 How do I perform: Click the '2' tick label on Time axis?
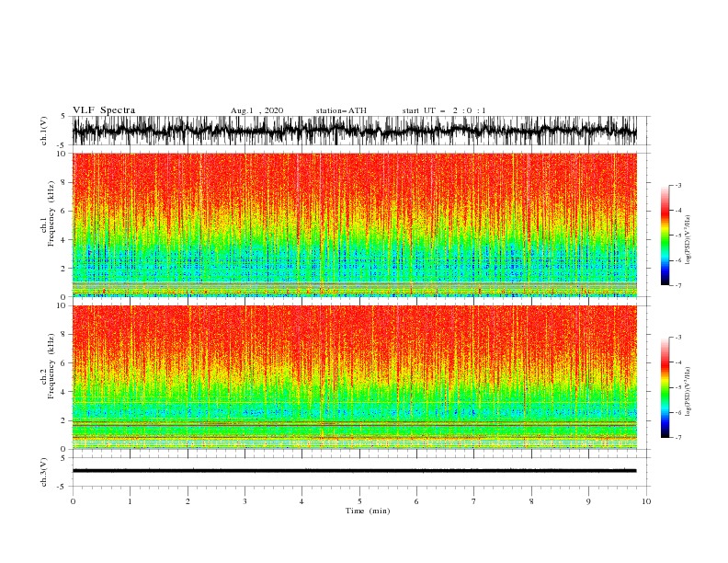coord(188,501)
